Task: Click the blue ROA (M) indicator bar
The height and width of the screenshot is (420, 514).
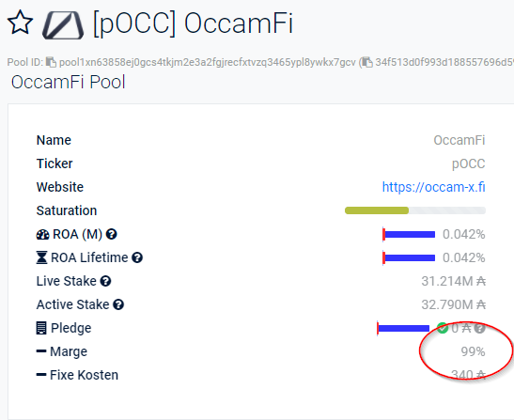Action: [409, 234]
